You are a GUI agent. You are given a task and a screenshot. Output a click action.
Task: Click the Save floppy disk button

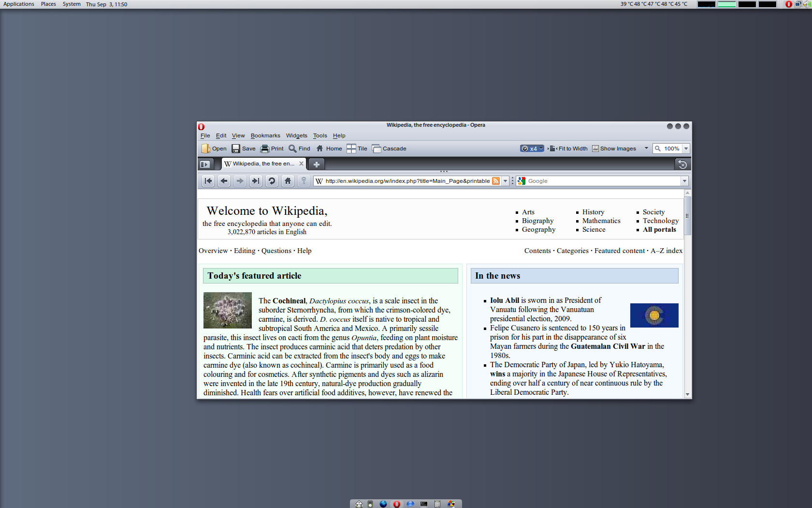point(244,149)
